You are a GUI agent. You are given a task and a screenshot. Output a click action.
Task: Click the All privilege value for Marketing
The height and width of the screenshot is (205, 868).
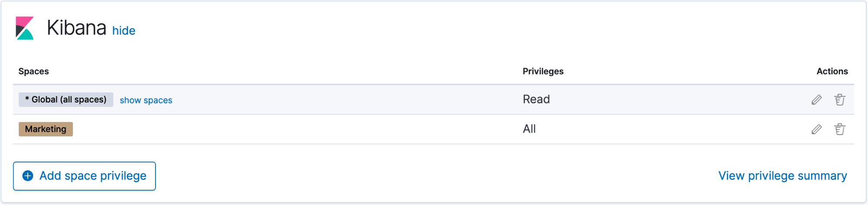pyautogui.click(x=529, y=129)
